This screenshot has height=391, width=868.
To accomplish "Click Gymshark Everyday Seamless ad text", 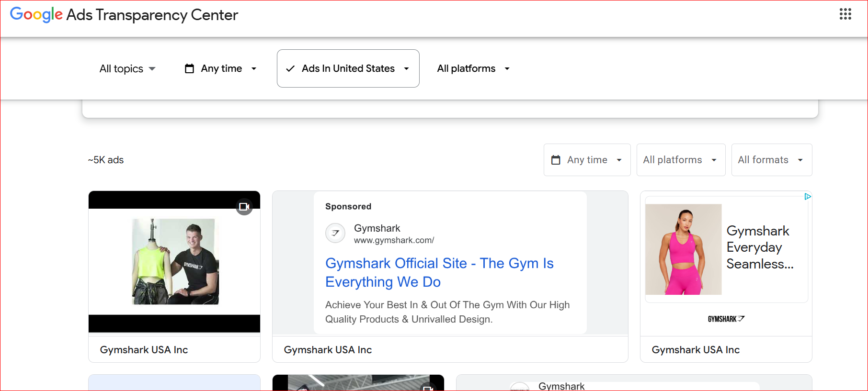I will coord(760,247).
